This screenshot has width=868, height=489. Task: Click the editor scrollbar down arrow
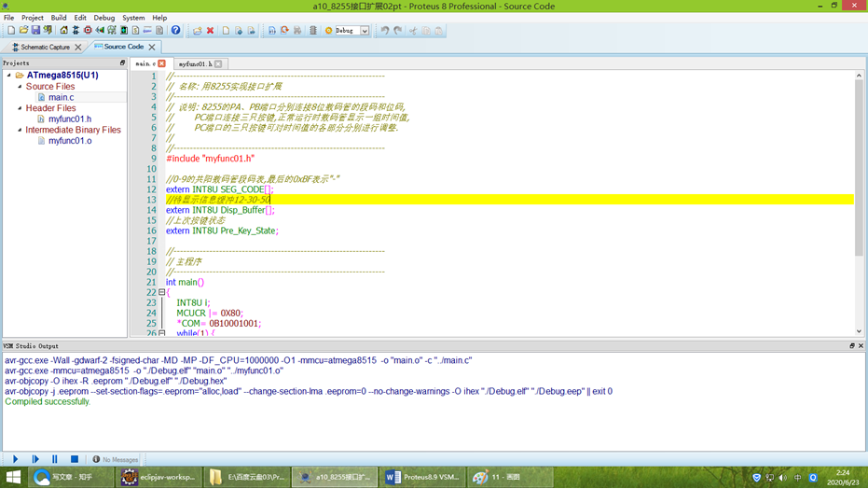pos(859,331)
